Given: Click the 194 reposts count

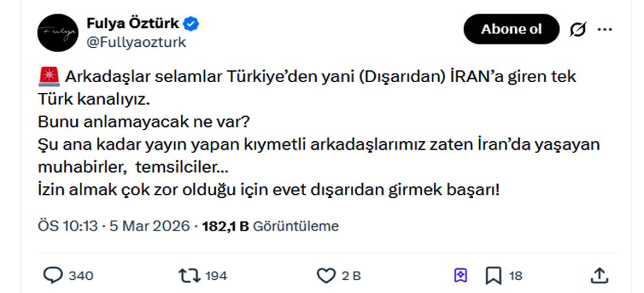Looking at the screenshot, I should pyautogui.click(x=216, y=276).
